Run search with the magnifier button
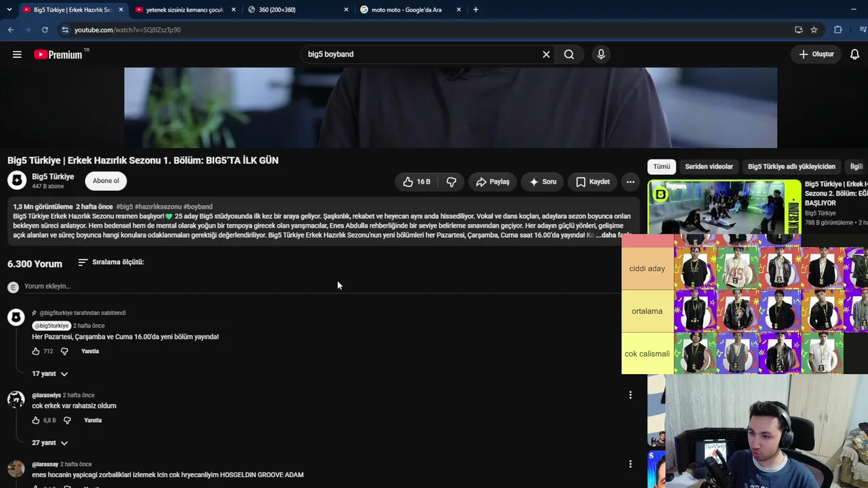The image size is (868, 488). tap(569, 54)
